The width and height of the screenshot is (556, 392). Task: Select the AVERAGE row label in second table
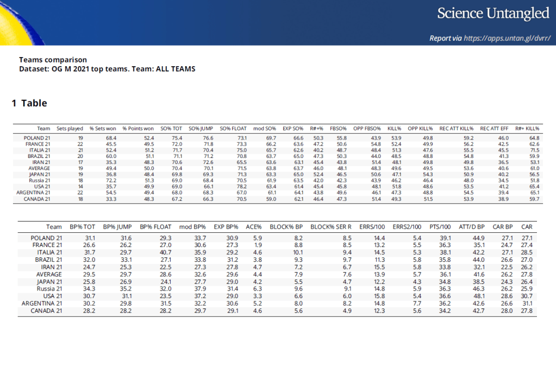tap(49, 275)
